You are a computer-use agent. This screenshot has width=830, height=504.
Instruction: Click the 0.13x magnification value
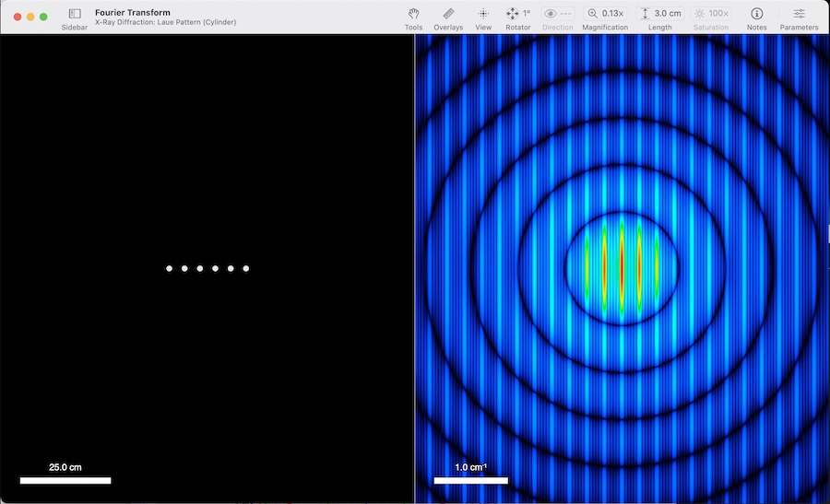pos(612,14)
